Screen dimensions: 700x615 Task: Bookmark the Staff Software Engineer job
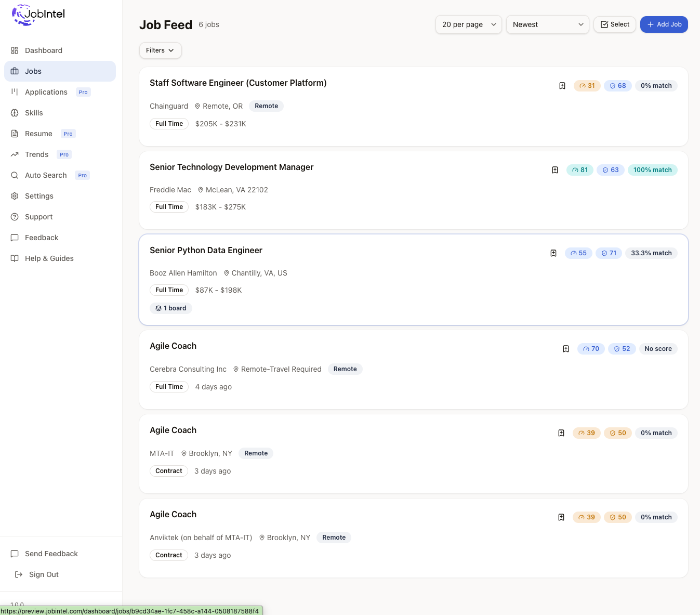[562, 86]
